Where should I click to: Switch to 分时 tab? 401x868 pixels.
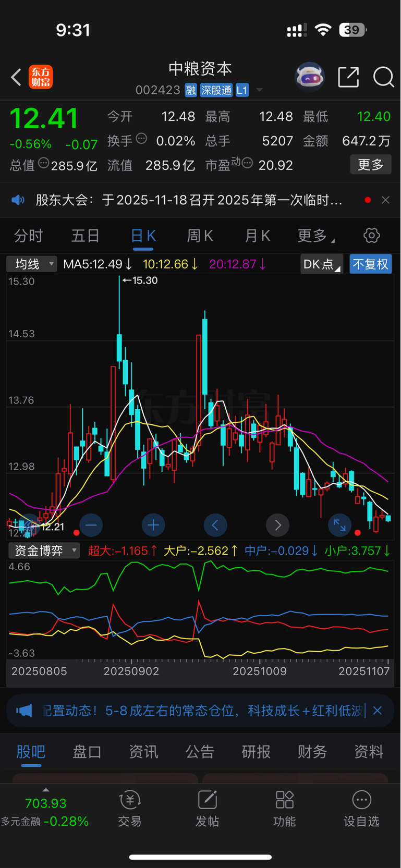pyautogui.click(x=28, y=236)
